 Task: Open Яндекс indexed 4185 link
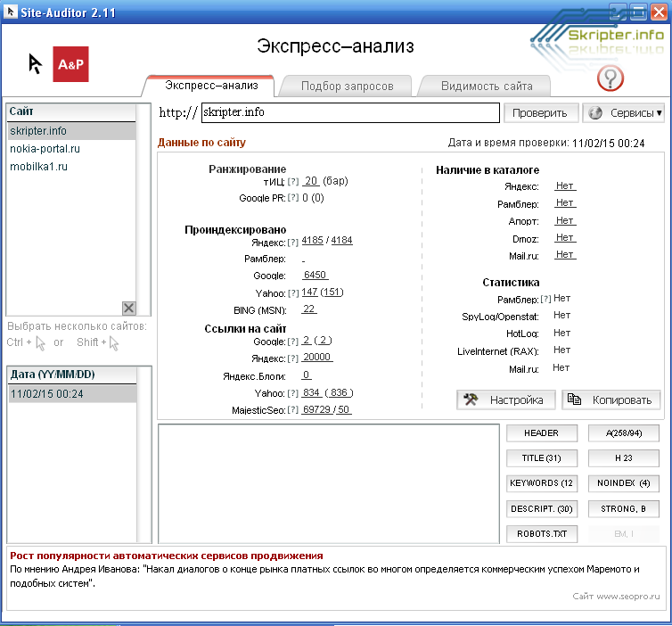click(x=313, y=240)
